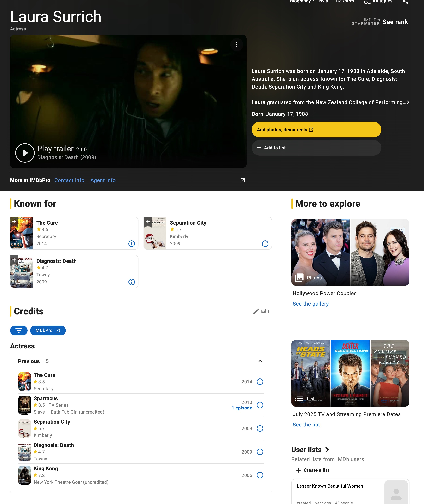Open IMDbPro link in top navigation

pos(345,1)
